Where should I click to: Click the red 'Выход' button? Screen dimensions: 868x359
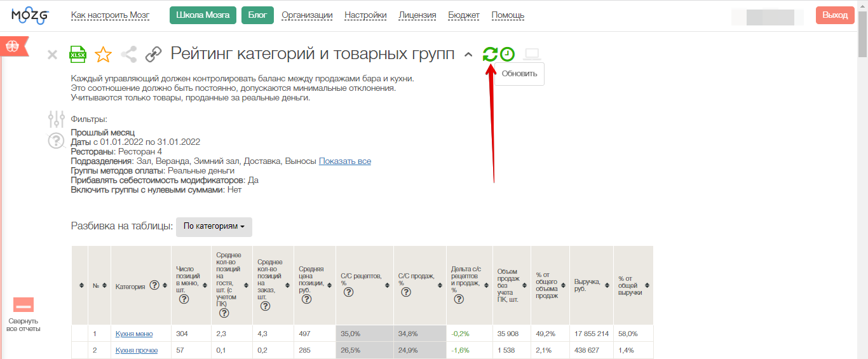835,15
